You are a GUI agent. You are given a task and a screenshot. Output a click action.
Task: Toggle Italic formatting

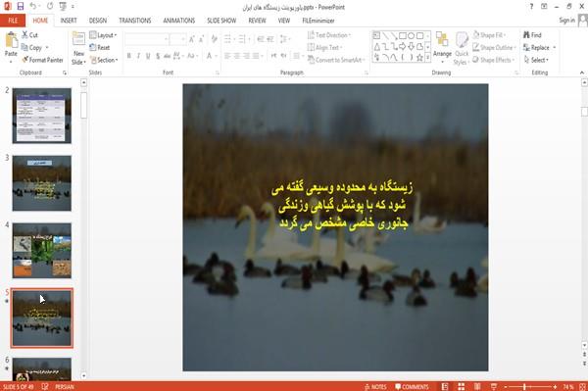point(138,56)
